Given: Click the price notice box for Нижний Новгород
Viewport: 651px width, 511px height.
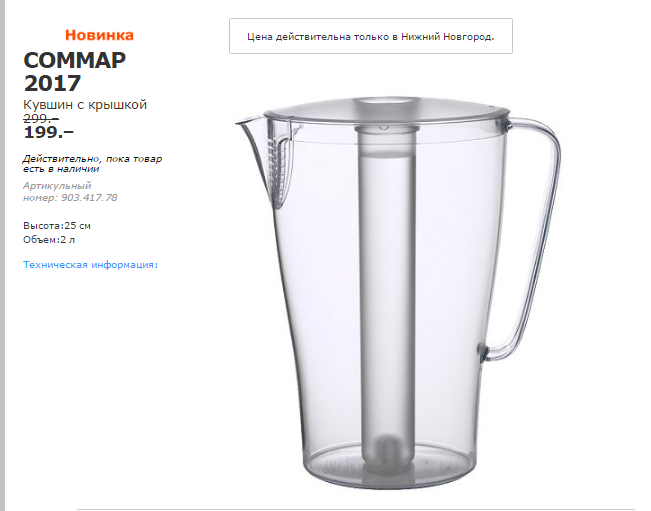Looking at the screenshot, I should tap(371, 36).
